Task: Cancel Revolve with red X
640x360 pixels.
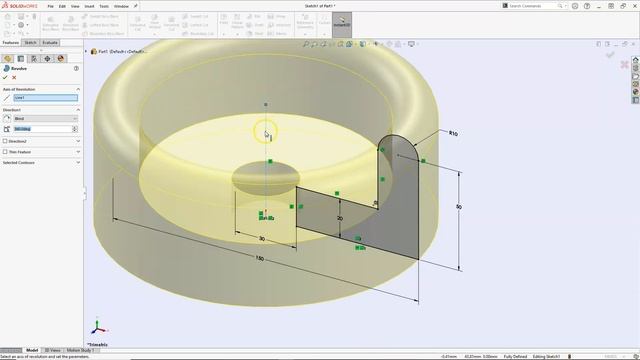Action: 14,78
